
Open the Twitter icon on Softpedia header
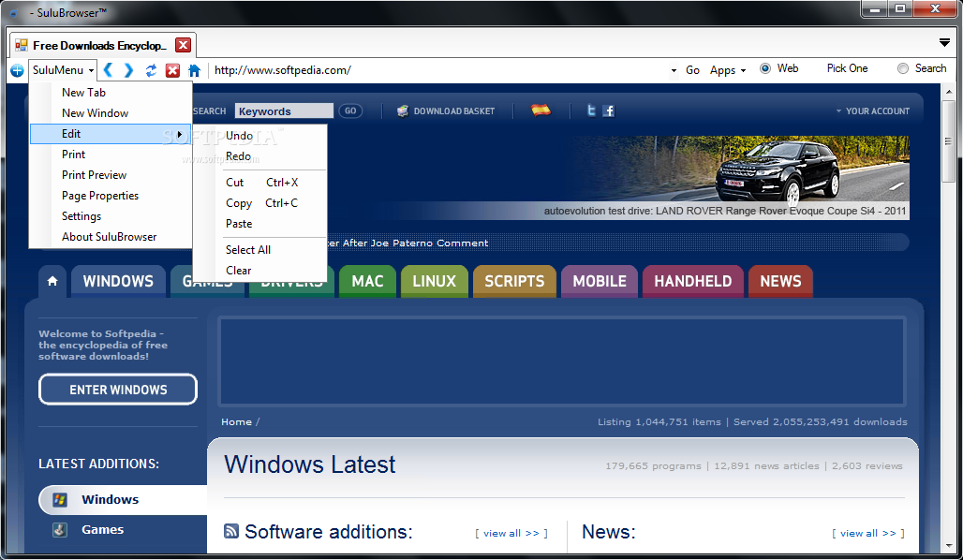point(591,111)
